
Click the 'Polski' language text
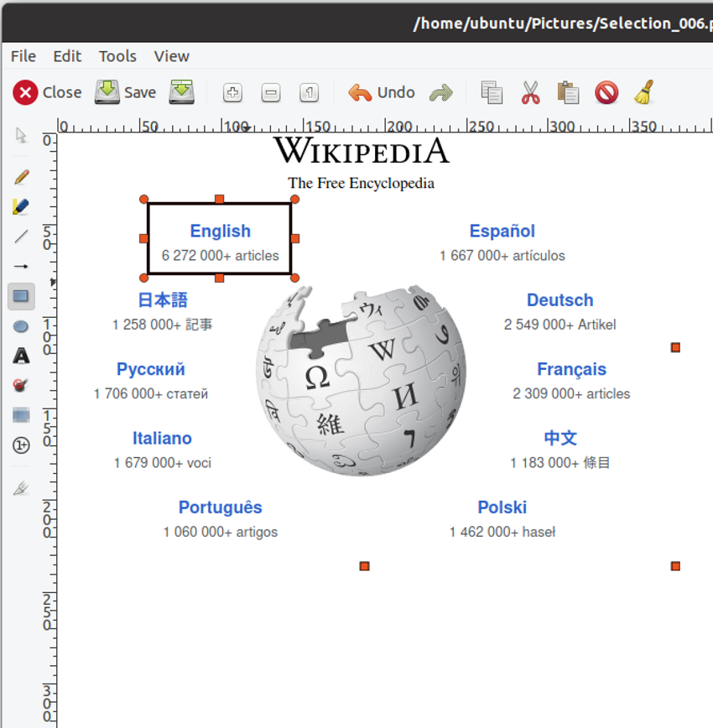coord(502,507)
